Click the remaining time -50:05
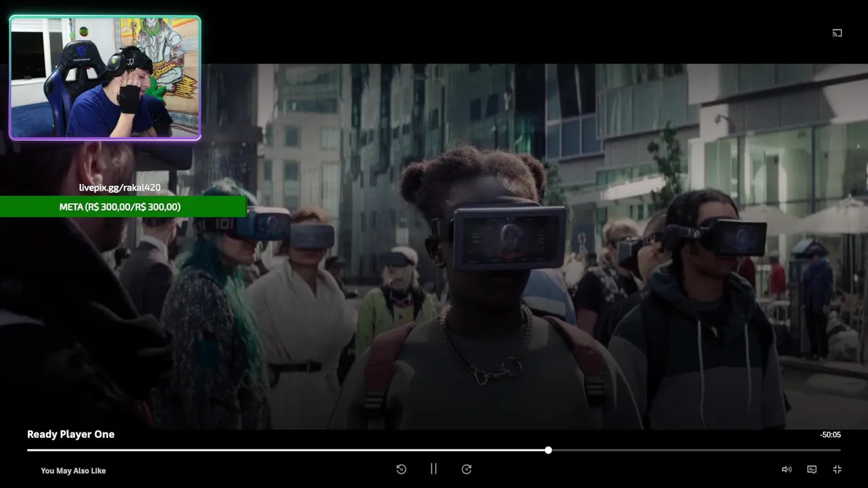This screenshot has width=868, height=488. click(x=830, y=435)
